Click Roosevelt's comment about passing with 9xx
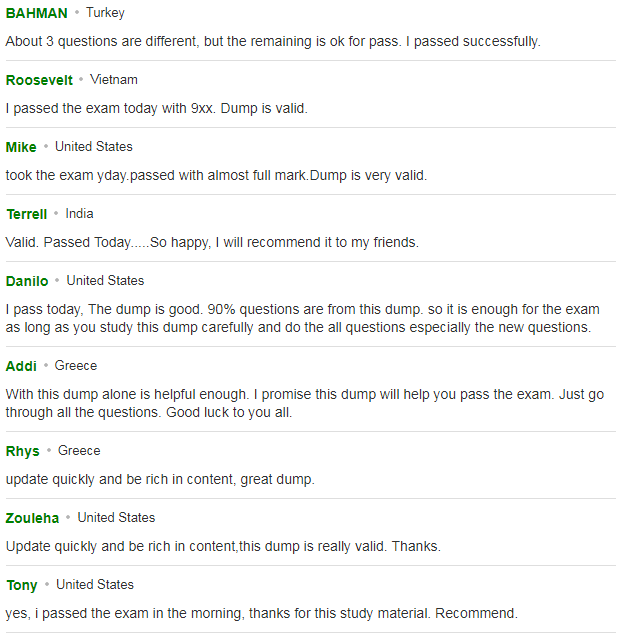 pos(157,109)
